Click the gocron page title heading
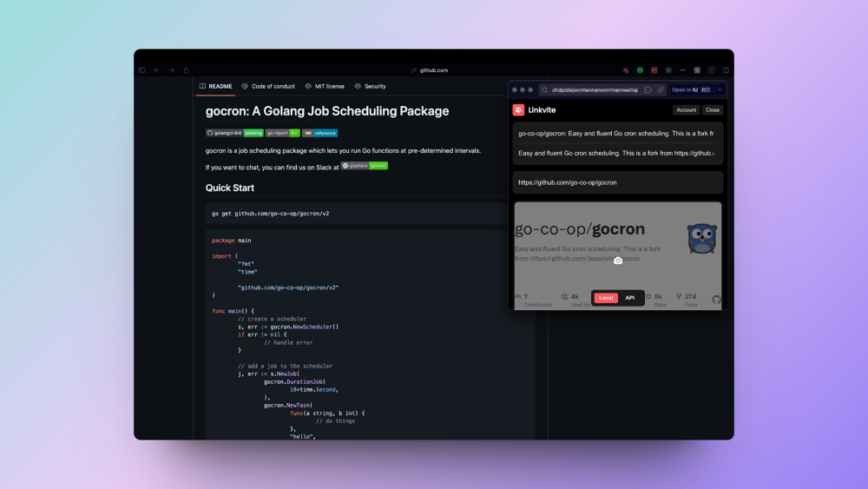 click(327, 111)
